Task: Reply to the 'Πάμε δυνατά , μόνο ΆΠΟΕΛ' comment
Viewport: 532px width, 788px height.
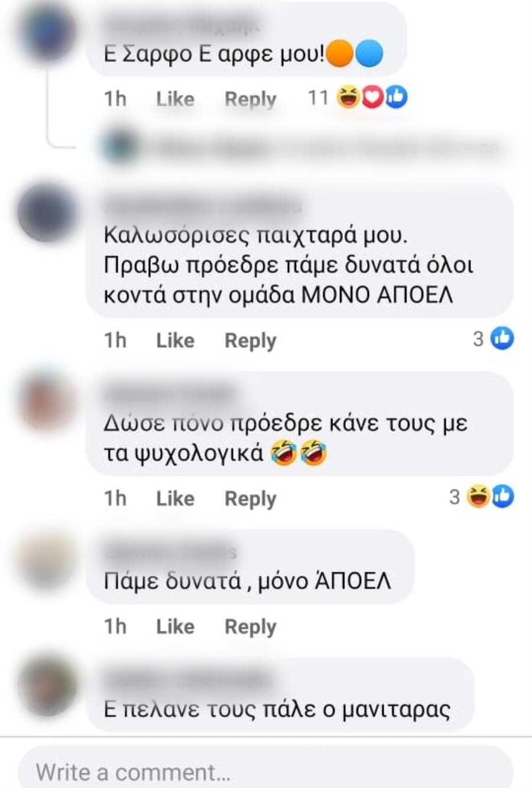Action: (x=250, y=627)
